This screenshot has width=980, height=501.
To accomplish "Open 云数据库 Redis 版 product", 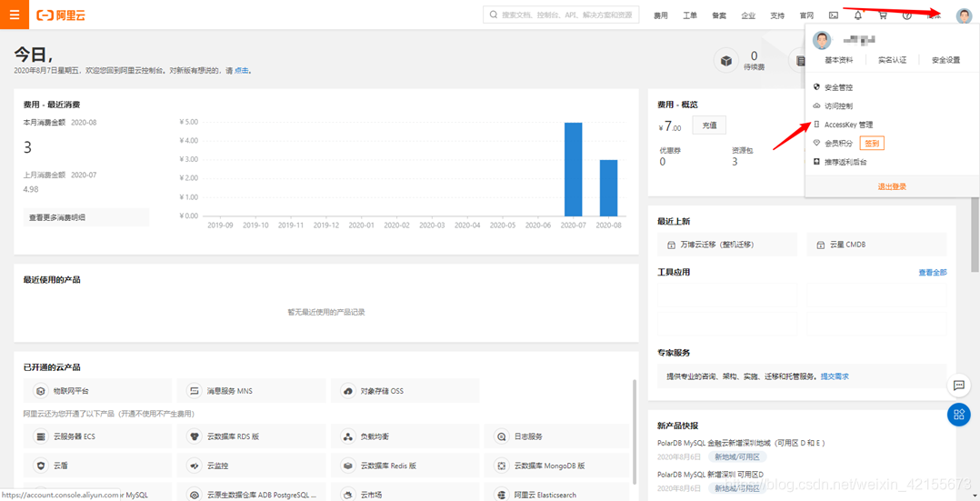I will (x=405, y=466).
